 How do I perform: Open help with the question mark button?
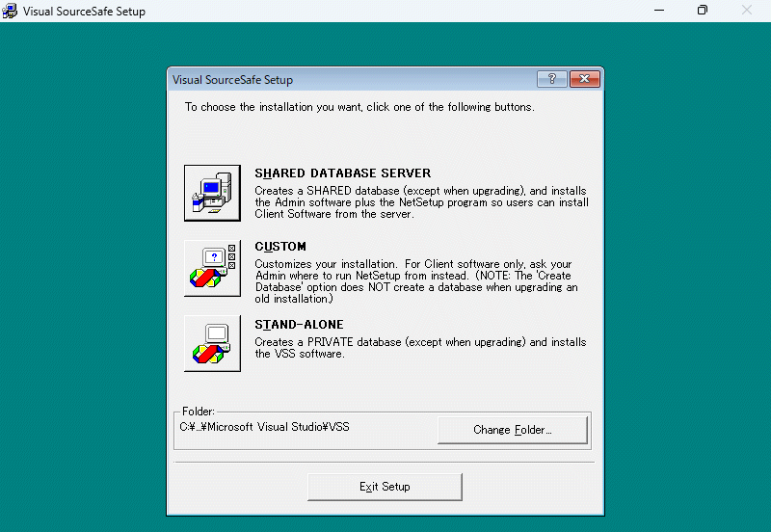coord(551,79)
